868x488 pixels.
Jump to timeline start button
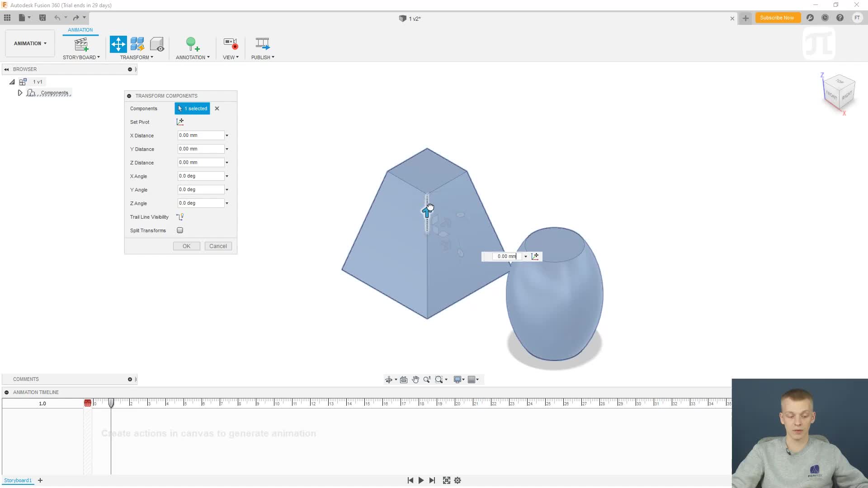410,480
